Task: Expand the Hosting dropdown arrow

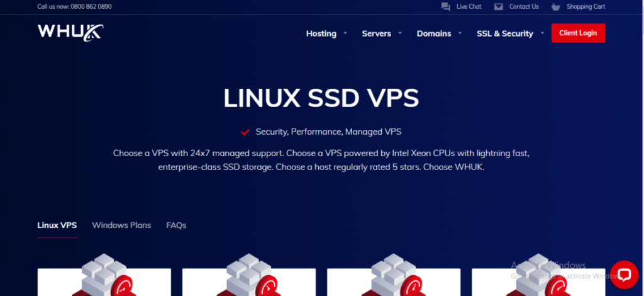Action: [x=345, y=33]
